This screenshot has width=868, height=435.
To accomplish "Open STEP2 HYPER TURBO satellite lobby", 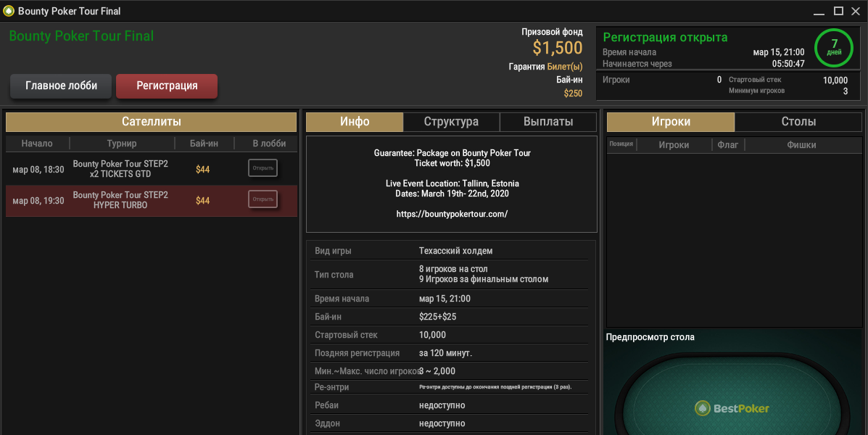I will tap(263, 199).
